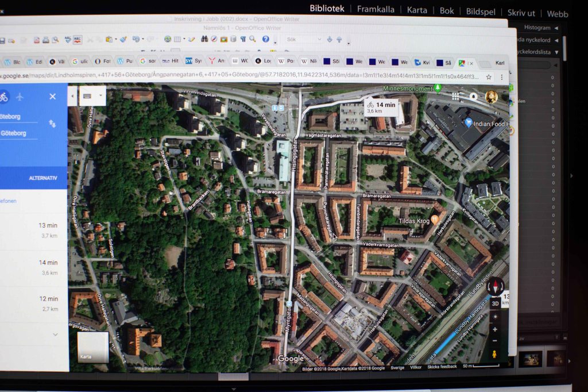Switch to Karta map layer thumbnail

tap(93, 347)
